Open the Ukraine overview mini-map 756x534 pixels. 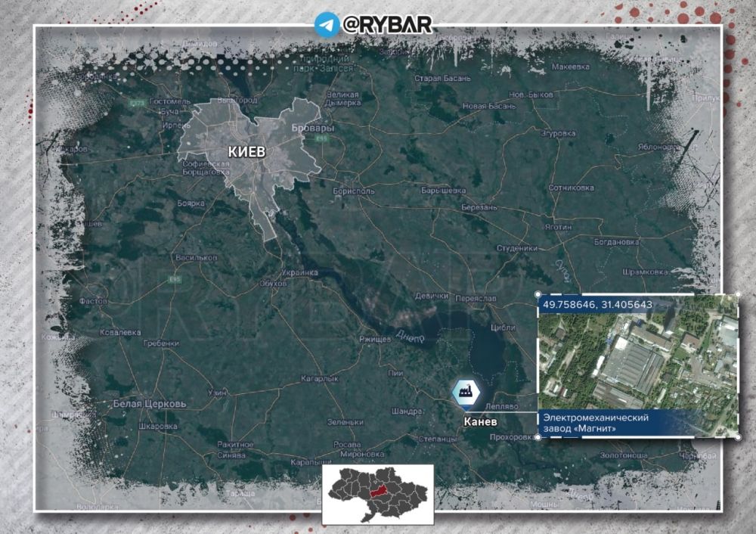click(x=378, y=494)
